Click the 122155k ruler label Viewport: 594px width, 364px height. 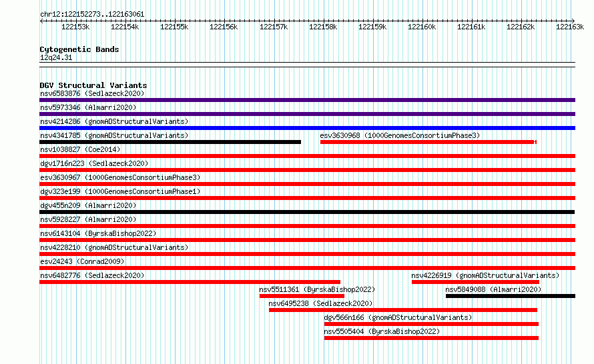coord(174,27)
